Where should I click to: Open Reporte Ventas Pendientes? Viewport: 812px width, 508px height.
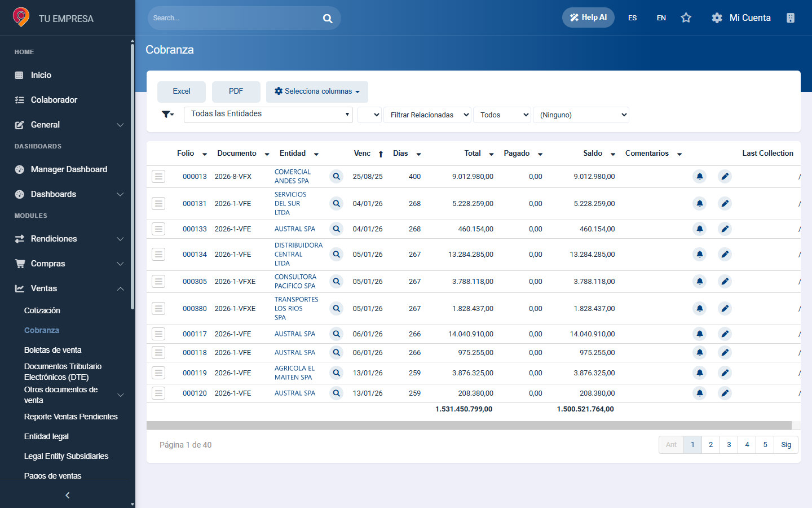71,417
